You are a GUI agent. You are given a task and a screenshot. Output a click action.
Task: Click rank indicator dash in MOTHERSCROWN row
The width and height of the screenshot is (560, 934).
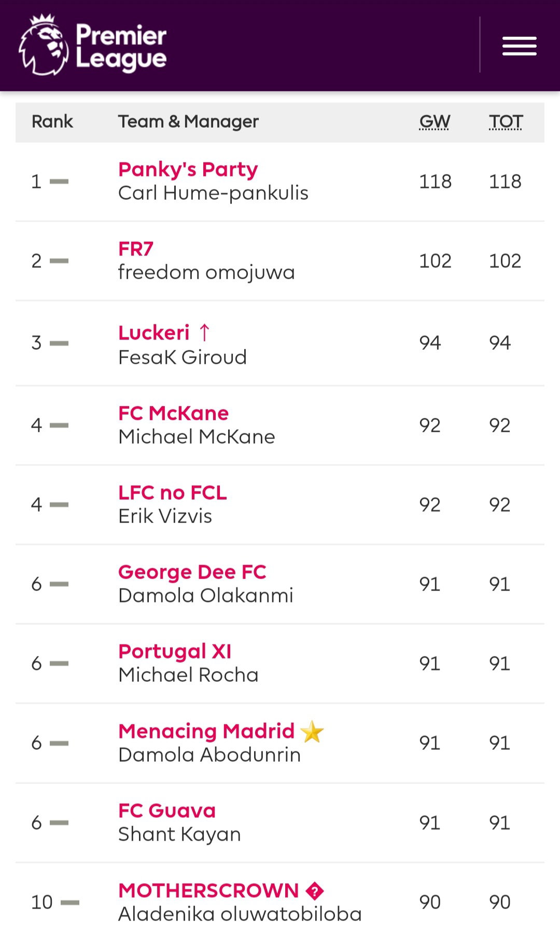pos(70,902)
